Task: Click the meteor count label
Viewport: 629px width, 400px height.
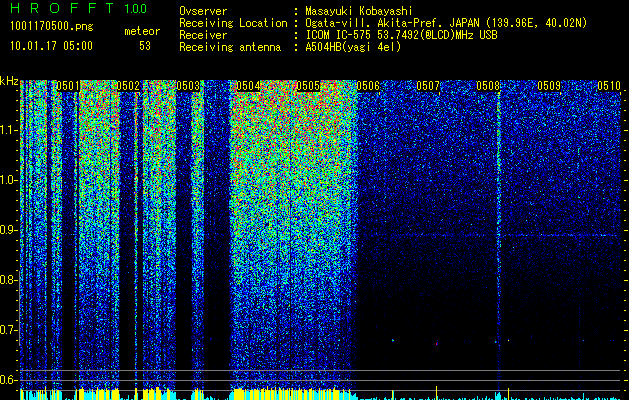Action: pos(142,31)
